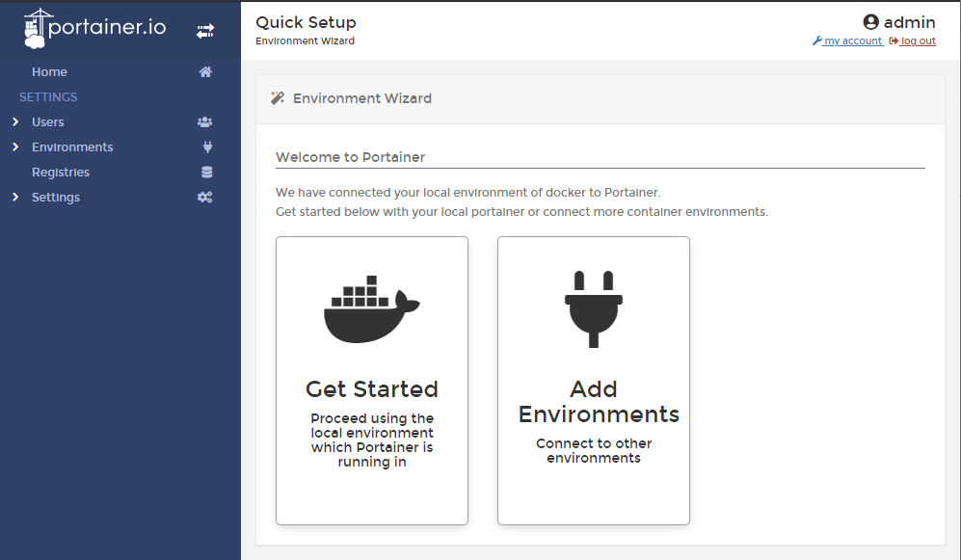Click 'Proceed using the local environment' description

(372, 440)
